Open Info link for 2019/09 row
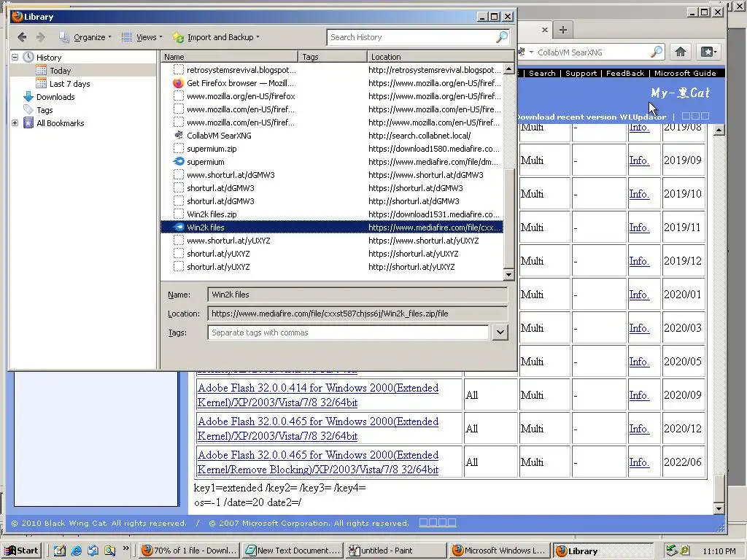This screenshot has width=747, height=560. [x=639, y=160]
